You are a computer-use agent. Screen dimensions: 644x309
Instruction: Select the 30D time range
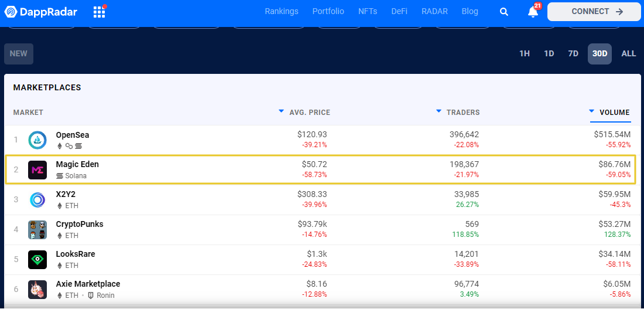click(x=600, y=54)
